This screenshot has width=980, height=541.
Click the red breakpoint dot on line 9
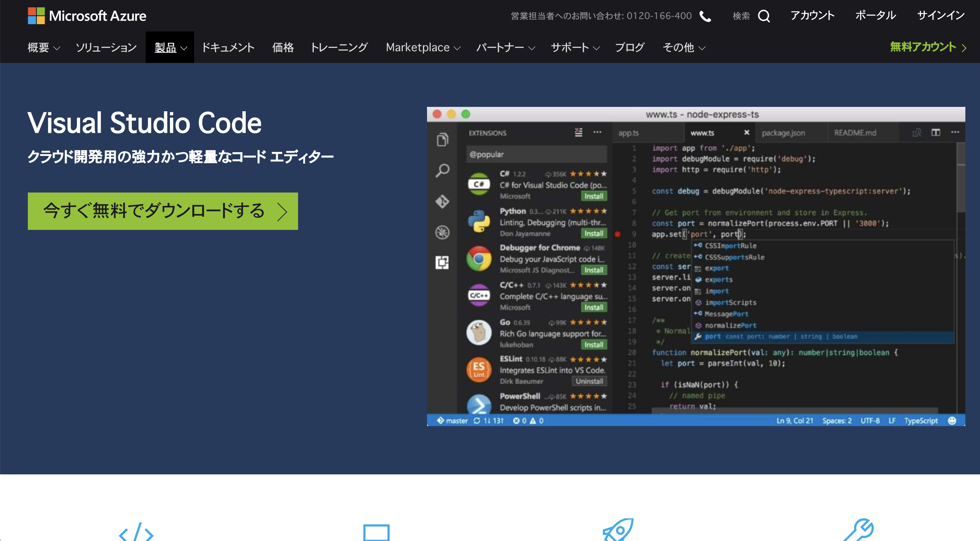tap(617, 234)
